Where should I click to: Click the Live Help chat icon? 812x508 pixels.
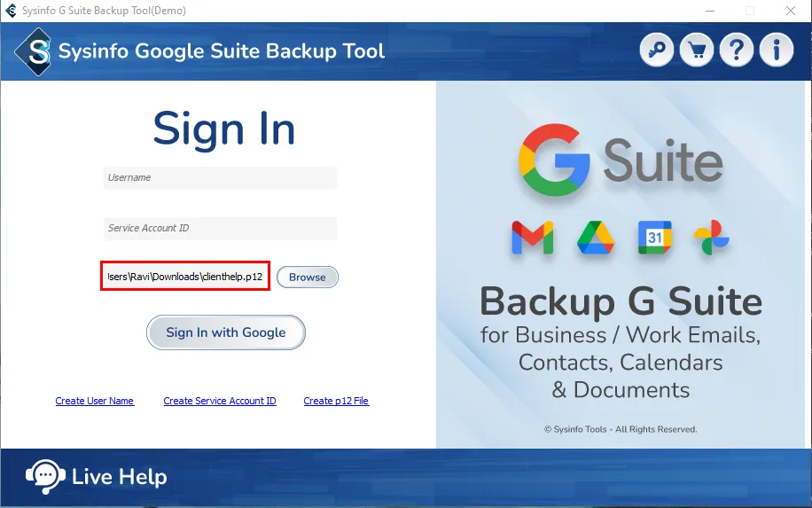[x=45, y=476]
